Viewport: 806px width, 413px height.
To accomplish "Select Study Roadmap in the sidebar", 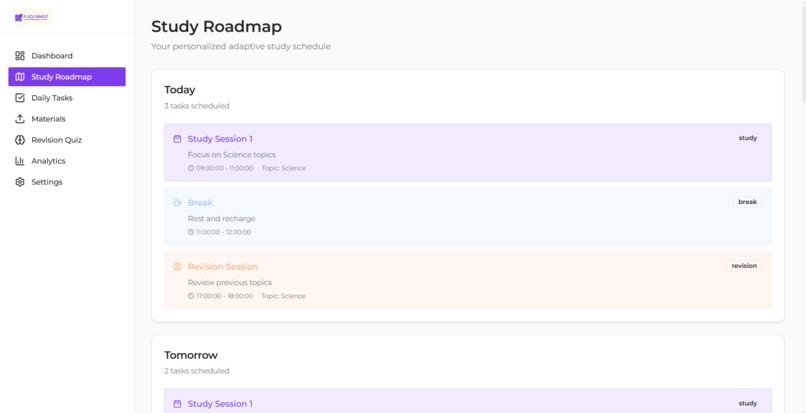I will click(67, 77).
